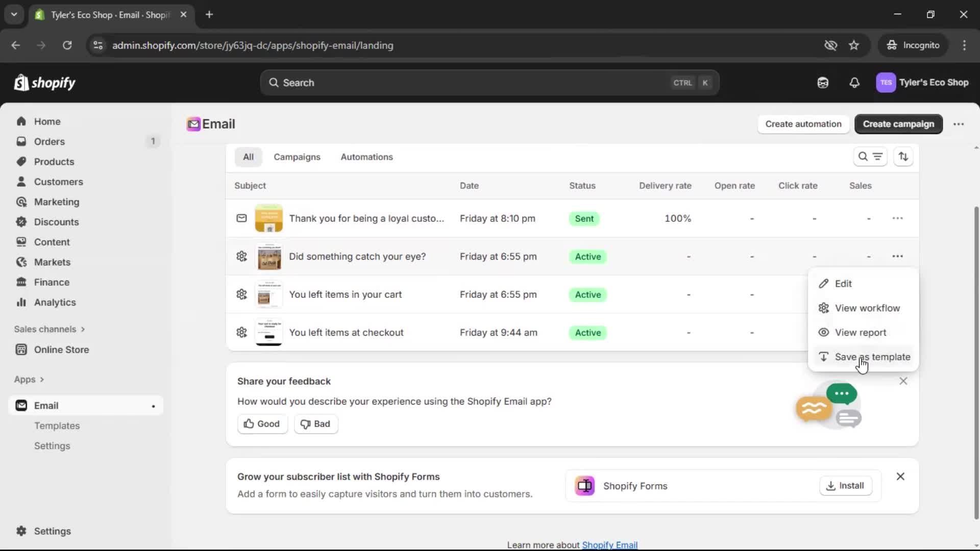980x551 pixels.
Task: Open the Online Store sales channel
Action: coord(61,349)
